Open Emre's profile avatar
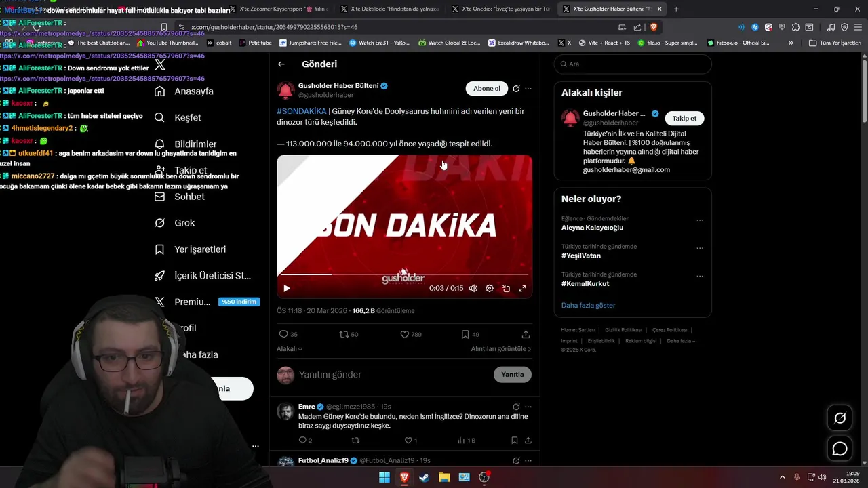Viewport: 868px width, 488px height. pos(285,411)
